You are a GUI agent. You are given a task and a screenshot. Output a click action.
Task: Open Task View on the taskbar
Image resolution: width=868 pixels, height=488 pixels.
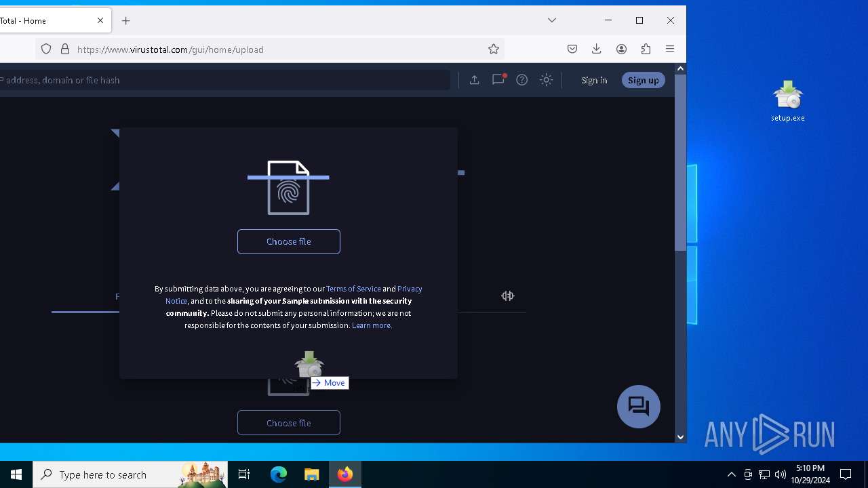(x=244, y=474)
